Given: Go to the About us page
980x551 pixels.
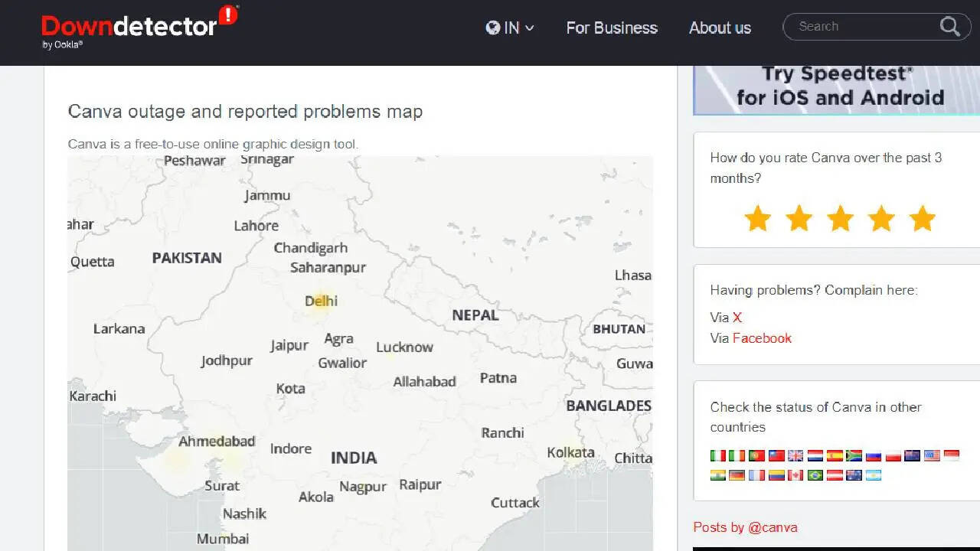Looking at the screenshot, I should click(x=720, y=28).
